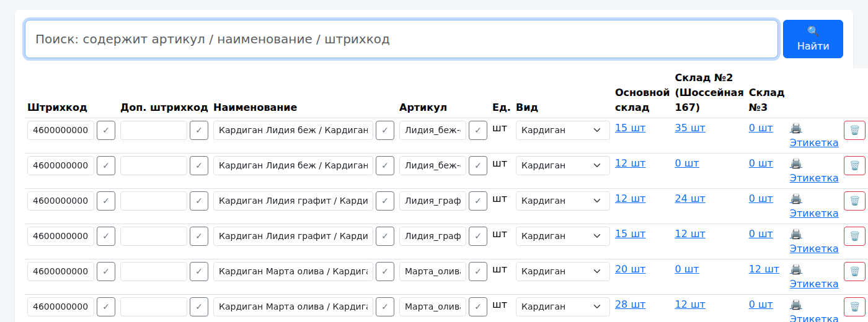This screenshot has width=868, height=322.
Task: Open the 24 шт stock link
Action: pos(690,199)
